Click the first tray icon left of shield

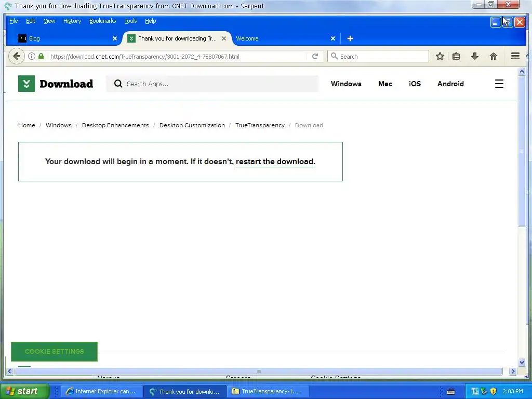click(484, 391)
